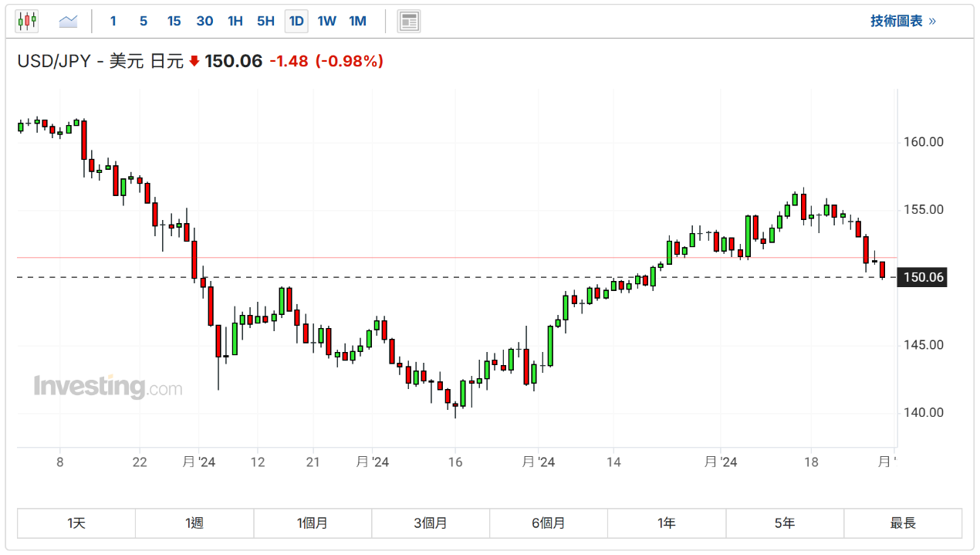The width and height of the screenshot is (980, 555).
Task: Select the 1年 range button
Action: click(x=667, y=523)
